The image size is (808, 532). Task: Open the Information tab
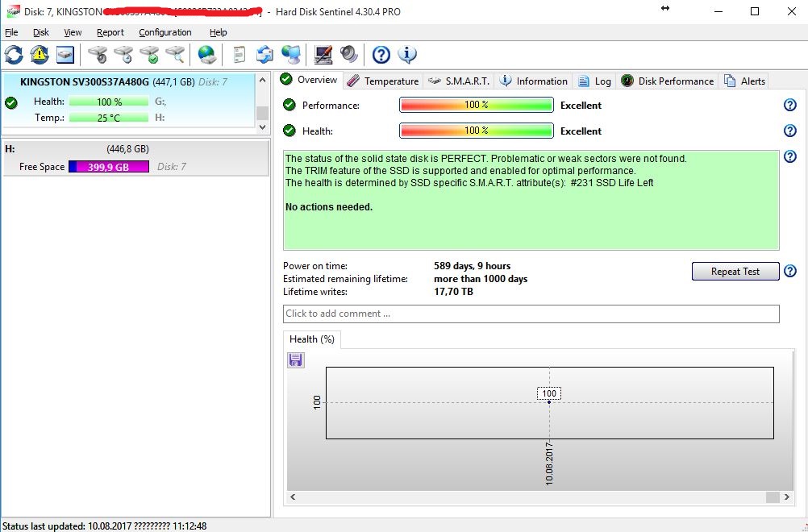[534, 81]
